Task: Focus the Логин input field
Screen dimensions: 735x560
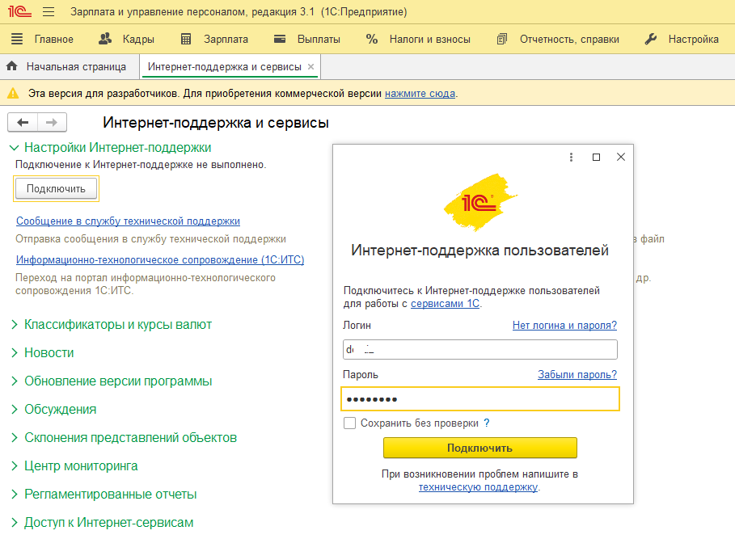Action: 480,350
